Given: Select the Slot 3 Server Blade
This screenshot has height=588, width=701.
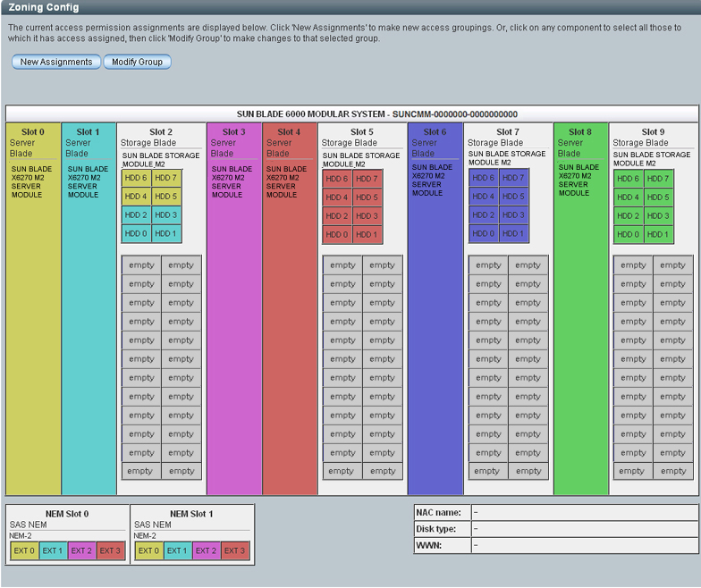Looking at the screenshot, I should tap(234, 309).
